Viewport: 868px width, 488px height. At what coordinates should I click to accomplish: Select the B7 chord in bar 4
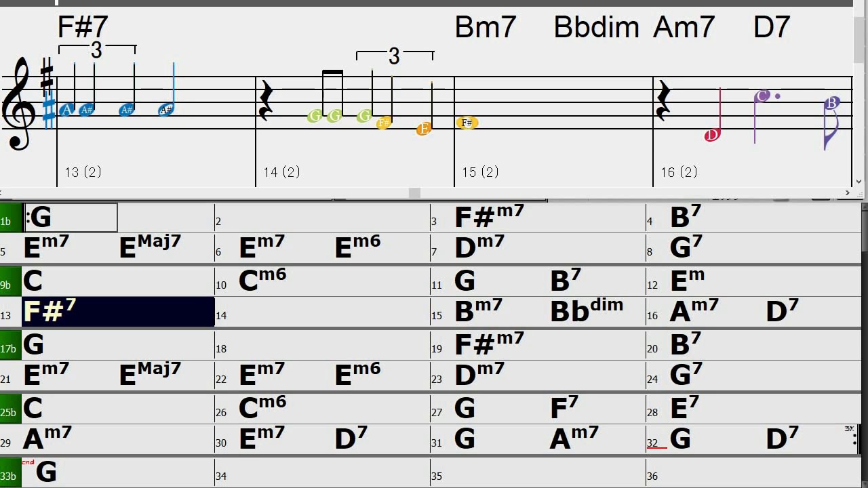pos(685,217)
